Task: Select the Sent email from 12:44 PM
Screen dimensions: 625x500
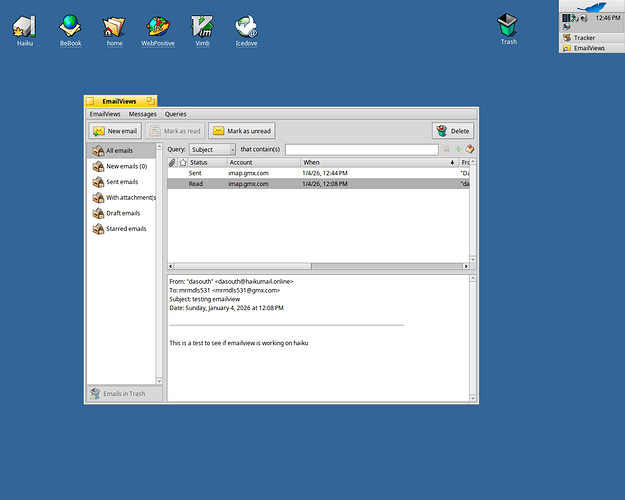Action: [318, 173]
